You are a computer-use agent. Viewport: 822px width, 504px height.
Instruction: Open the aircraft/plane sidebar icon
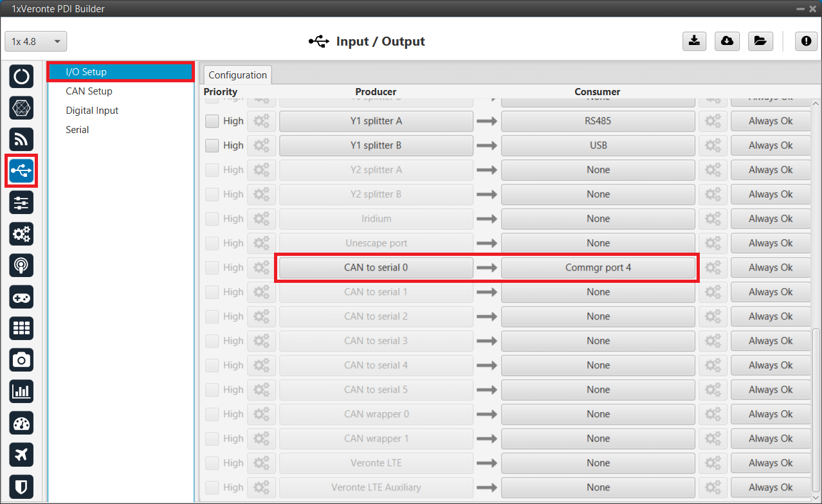tap(21, 455)
